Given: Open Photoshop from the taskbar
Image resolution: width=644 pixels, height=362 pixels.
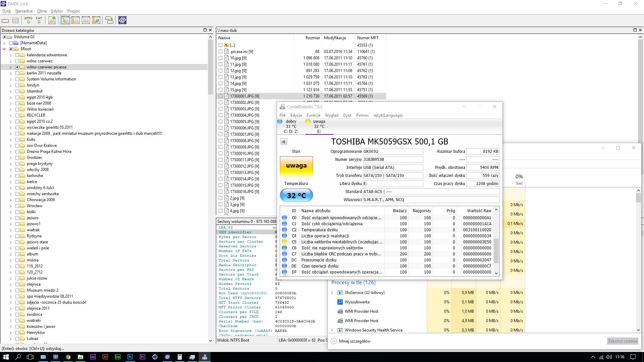Looking at the screenshot, I should (130, 357).
